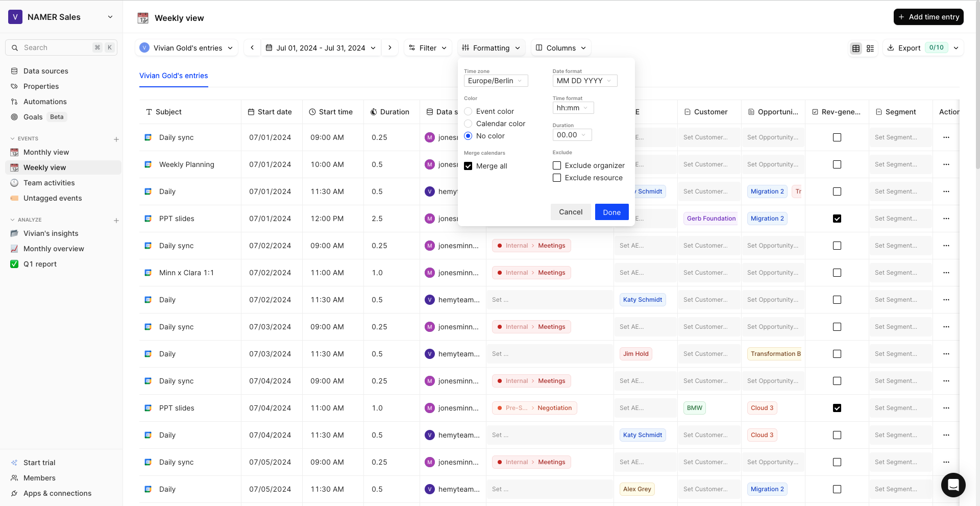Select Monthly view in the Events section

point(46,152)
